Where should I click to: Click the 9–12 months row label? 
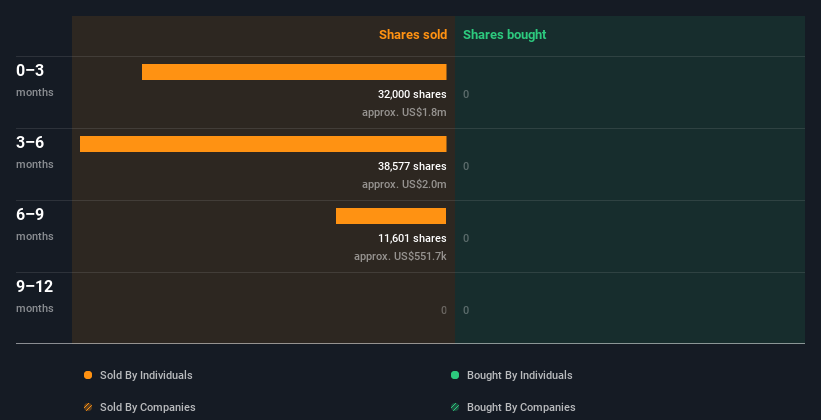35,296
